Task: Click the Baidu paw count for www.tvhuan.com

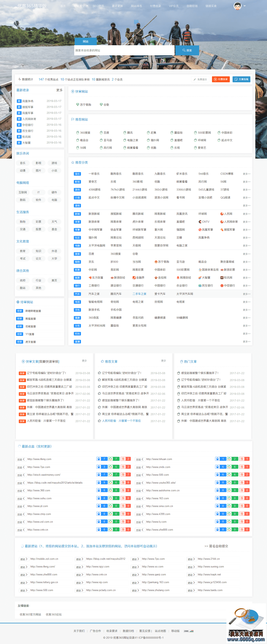Action: [221, 459]
